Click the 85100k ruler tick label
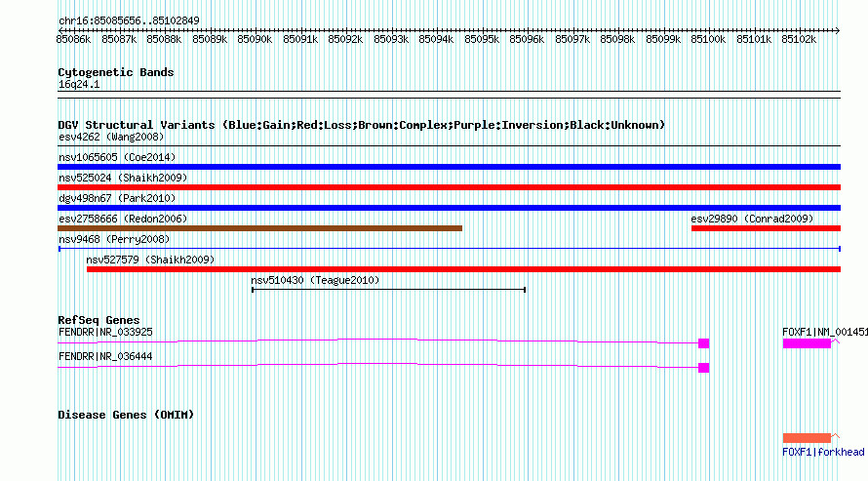The width and height of the screenshot is (868, 481). click(x=708, y=39)
